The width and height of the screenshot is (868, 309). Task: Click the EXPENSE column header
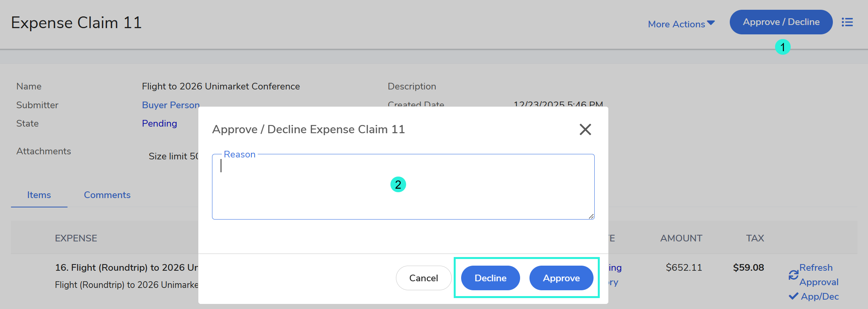point(76,238)
